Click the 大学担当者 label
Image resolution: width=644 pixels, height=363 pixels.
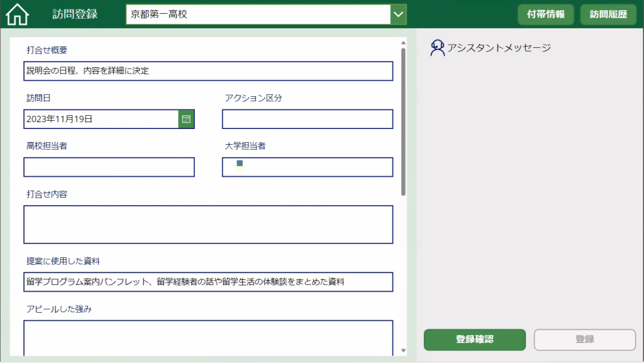coord(245,146)
